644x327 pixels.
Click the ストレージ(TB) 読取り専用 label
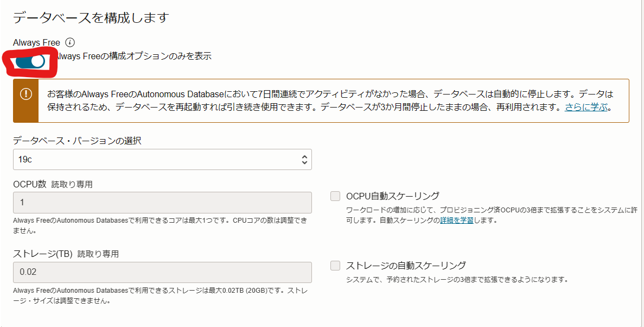coord(66,254)
